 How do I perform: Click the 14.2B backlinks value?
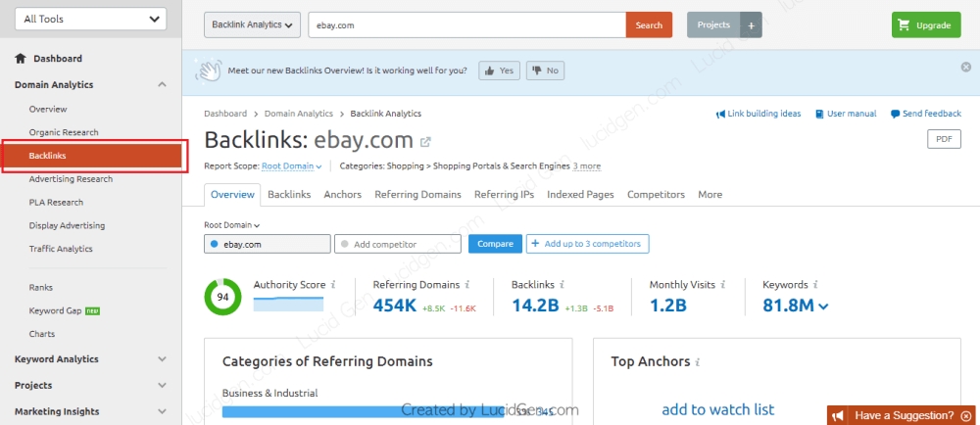pos(535,306)
